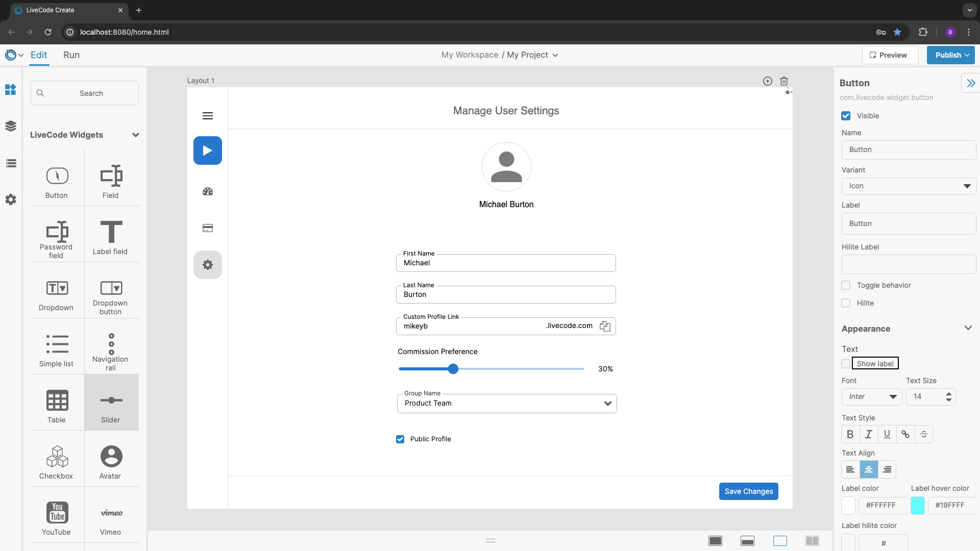Click the YouTube widget icon
Screen dimensions: 980x551
click(x=57, y=512)
